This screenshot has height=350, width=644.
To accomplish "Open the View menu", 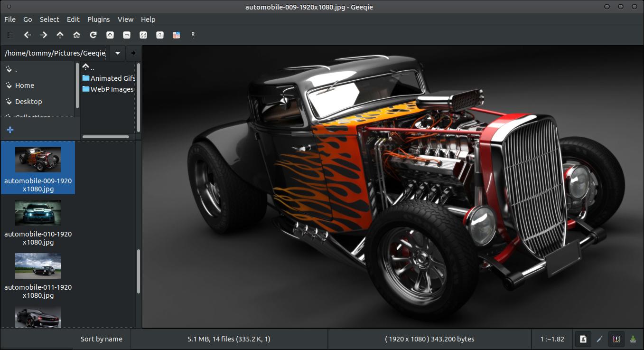I will (x=125, y=19).
